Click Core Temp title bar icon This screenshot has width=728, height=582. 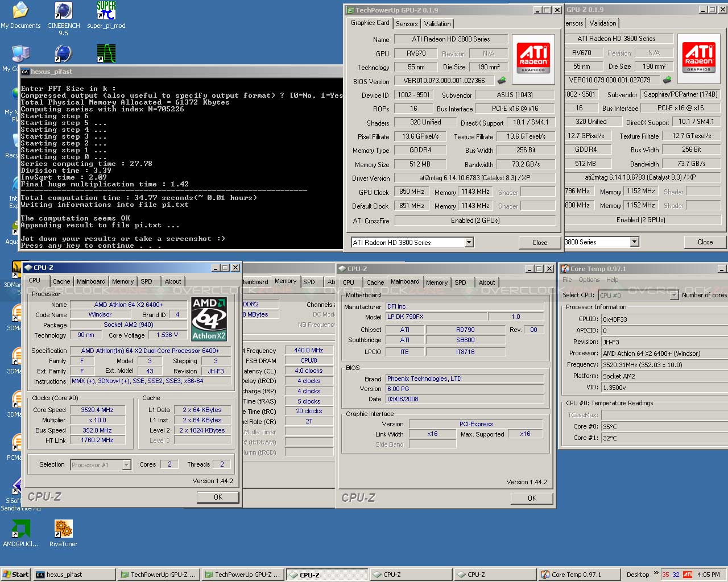tap(565, 269)
